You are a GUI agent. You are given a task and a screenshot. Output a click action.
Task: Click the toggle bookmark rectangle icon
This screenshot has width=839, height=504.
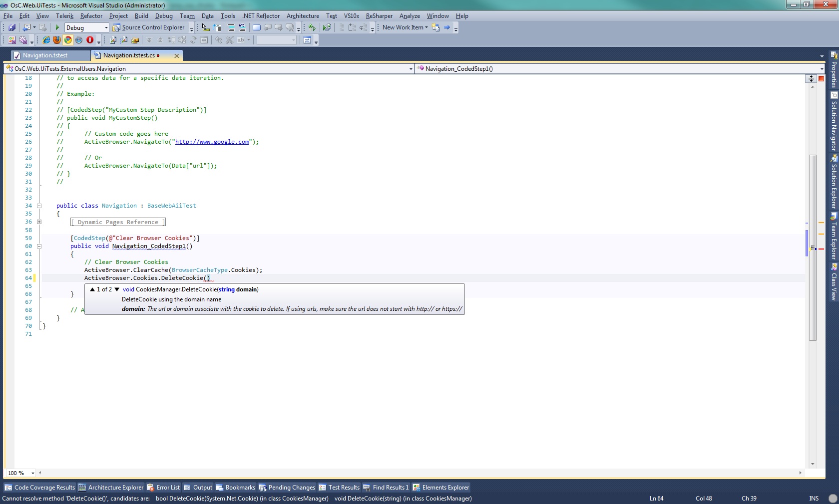click(256, 27)
